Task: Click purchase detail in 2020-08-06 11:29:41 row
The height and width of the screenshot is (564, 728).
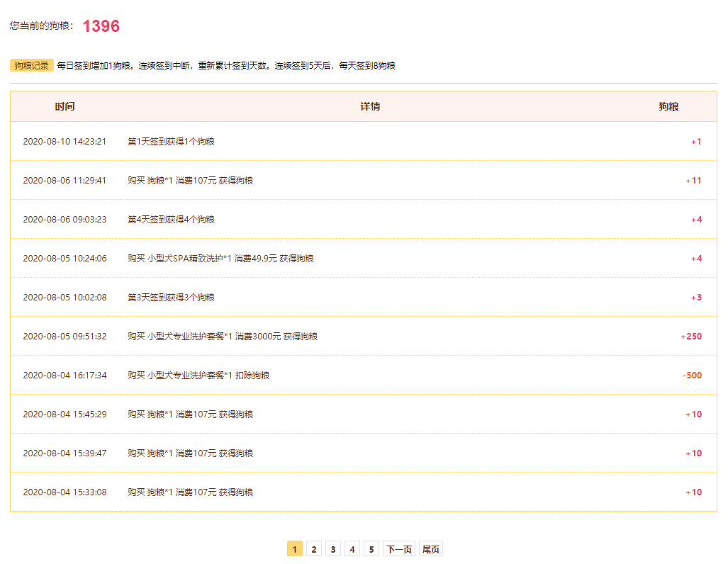Action: click(x=191, y=180)
